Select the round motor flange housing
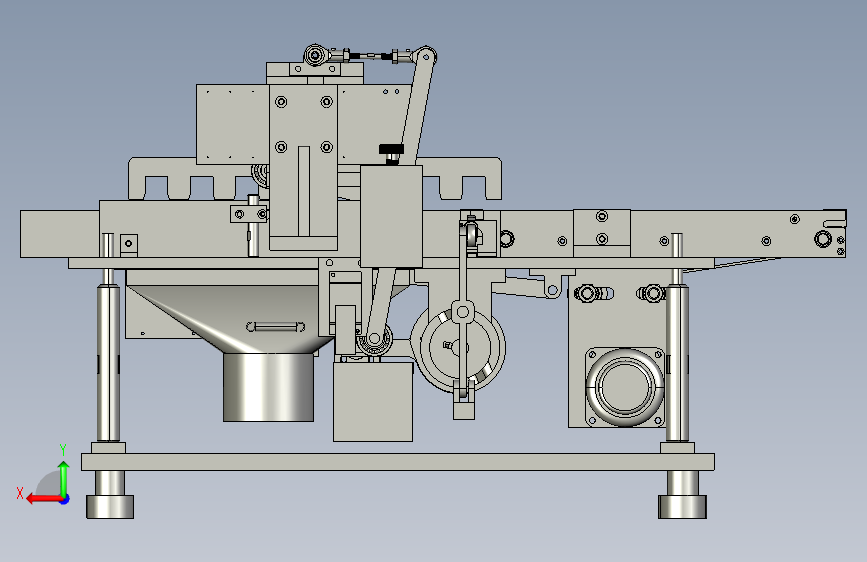This screenshot has width=867, height=562. point(625,387)
